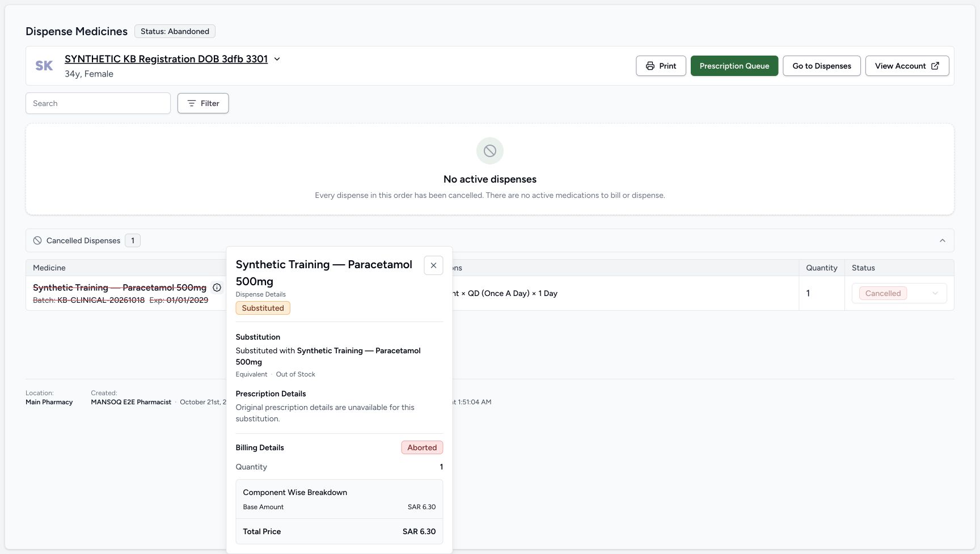980x554 pixels.
Task: Click the Cancelled Dispenses count badge
Action: click(133, 240)
